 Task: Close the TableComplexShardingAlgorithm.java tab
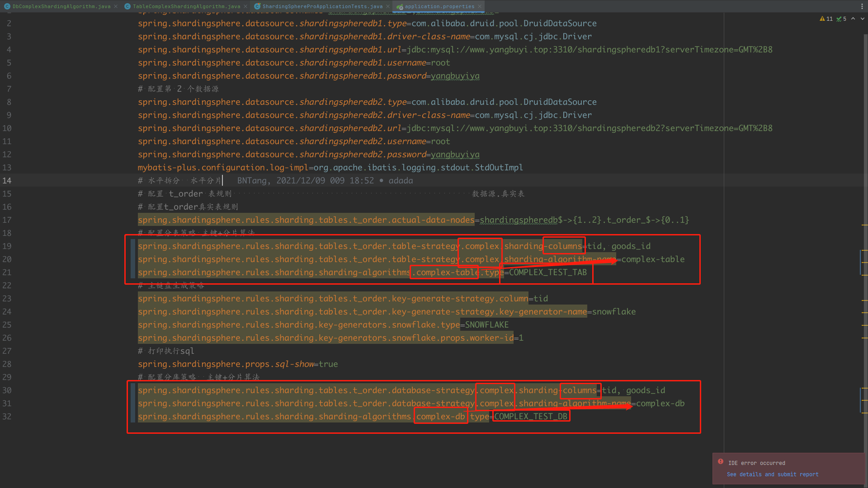[245, 6]
